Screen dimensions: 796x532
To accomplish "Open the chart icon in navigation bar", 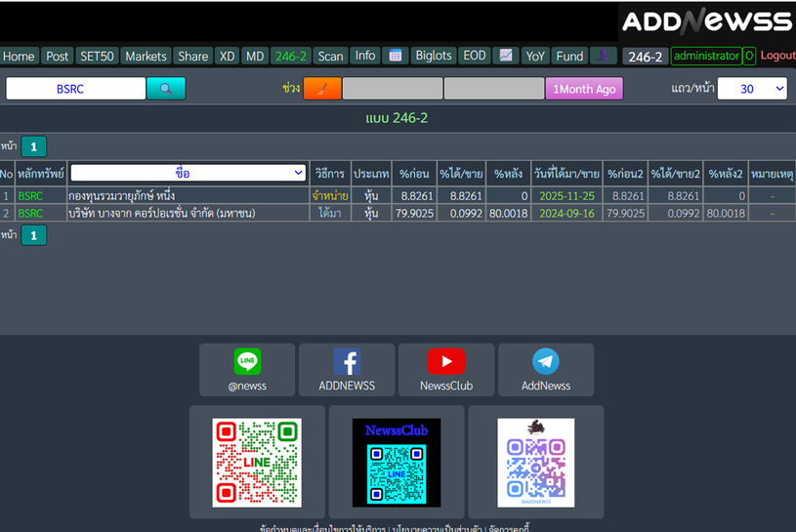I will point(505,56).
